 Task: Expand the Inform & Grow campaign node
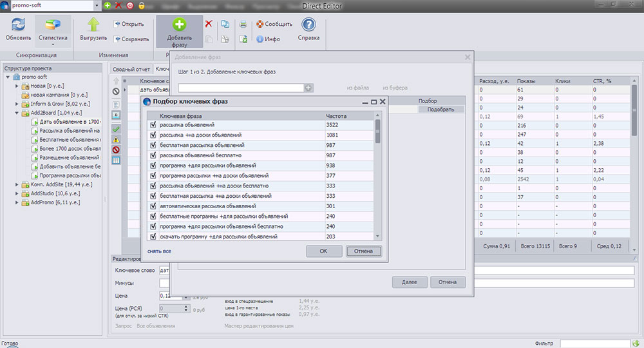point(17,103)
